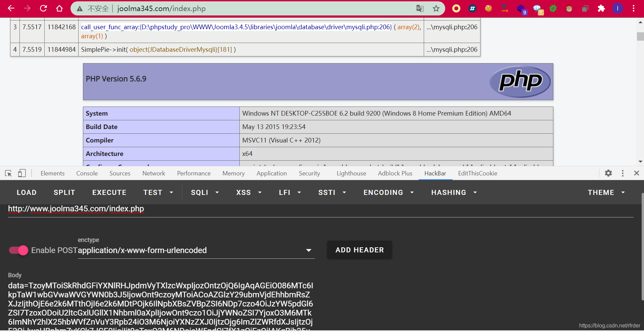Toggle the device toolbar icon
644x332 pixels.
tap(22, 173)
